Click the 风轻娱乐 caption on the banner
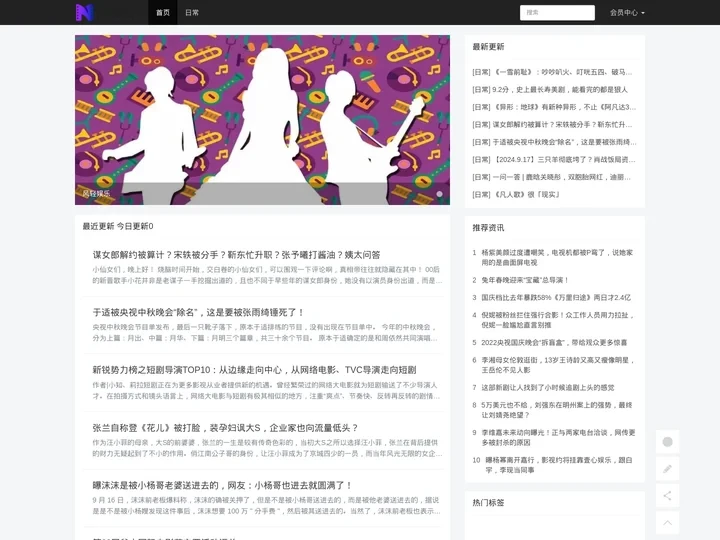 pos(96,193)
